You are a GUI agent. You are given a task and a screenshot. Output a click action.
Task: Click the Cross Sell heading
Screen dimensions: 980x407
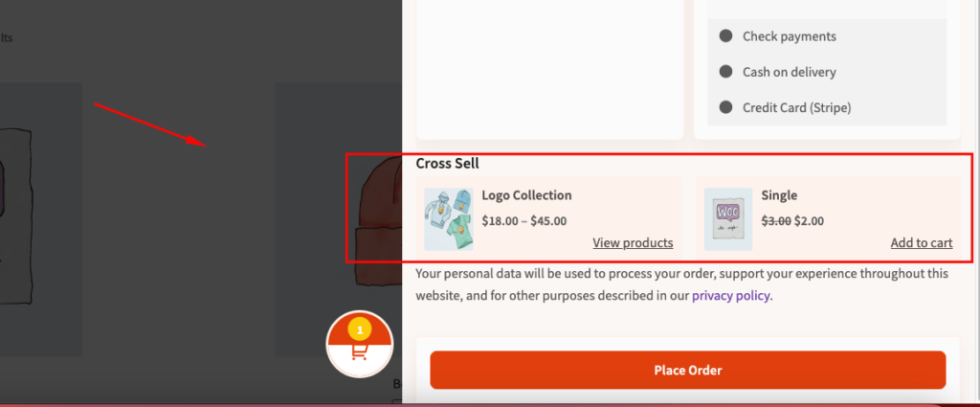coord(448,163)
